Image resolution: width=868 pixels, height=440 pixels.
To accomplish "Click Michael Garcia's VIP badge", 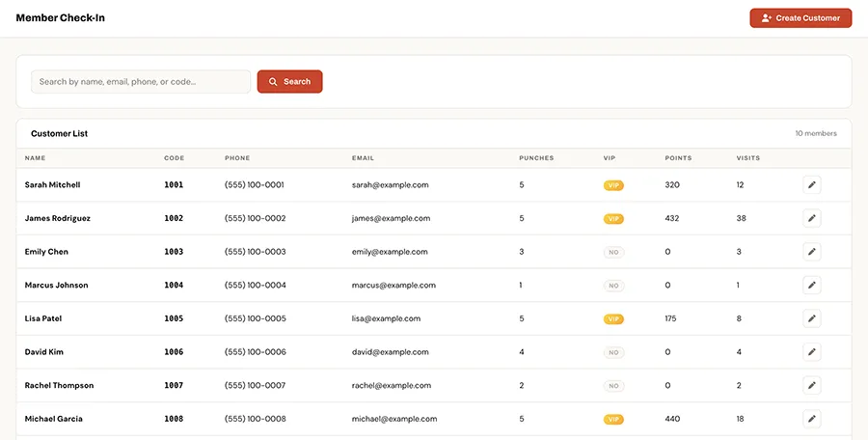I will pyautogui.click(x=613, y=420).
